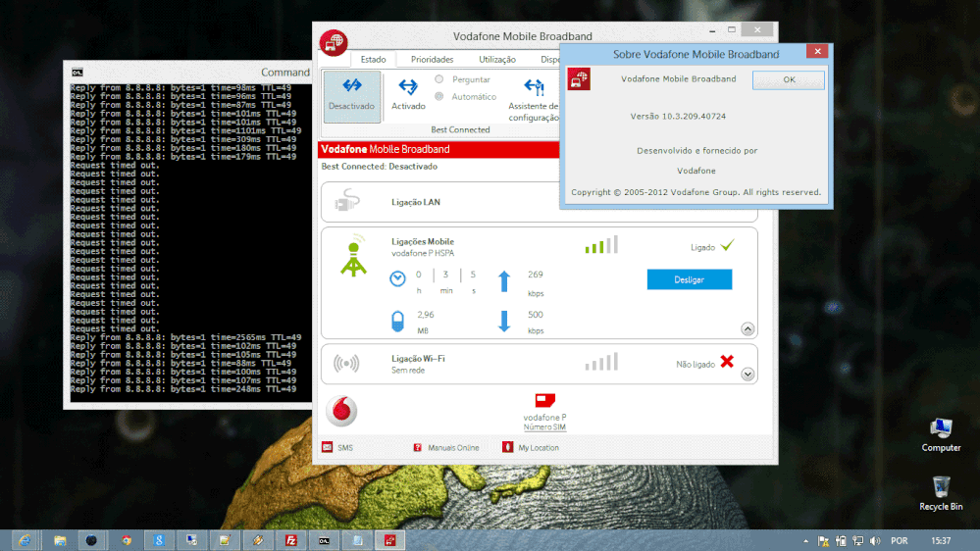Viewport: 980px width, 551px height.
Task: Expand the Ligação Wi-Fi panel
Action: point(748,374)
